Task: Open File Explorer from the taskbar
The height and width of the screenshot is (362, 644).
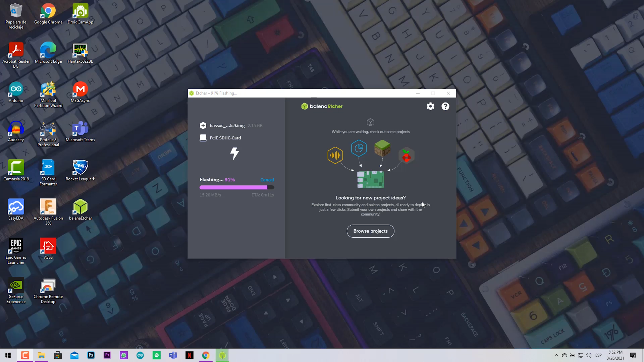Action: (41, 355)
